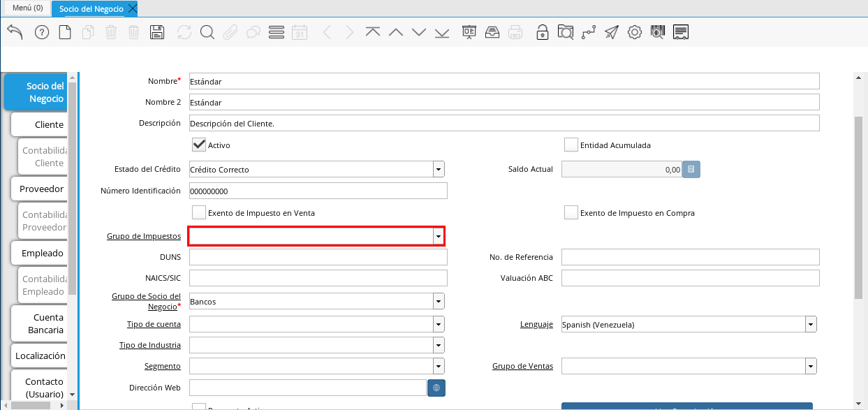Open the help icon in toolbar

41,32
